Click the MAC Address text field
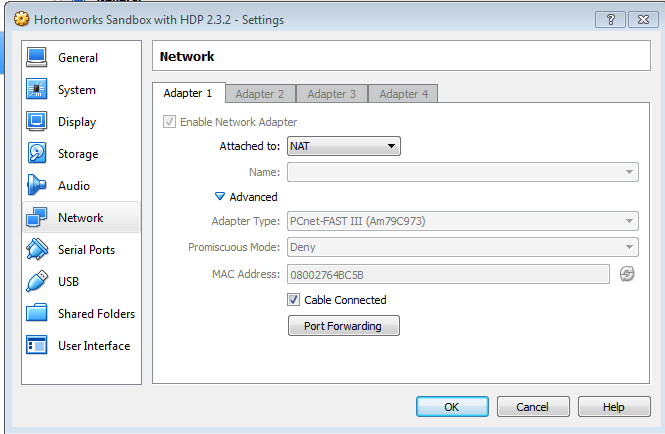The height and width of the screenshot is (434, 665). (x=447, y=274)
